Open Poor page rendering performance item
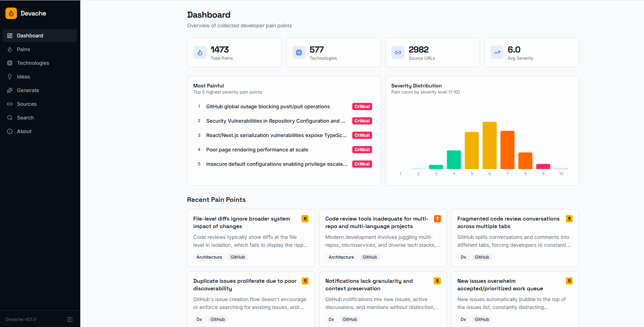 pos(284,150)
